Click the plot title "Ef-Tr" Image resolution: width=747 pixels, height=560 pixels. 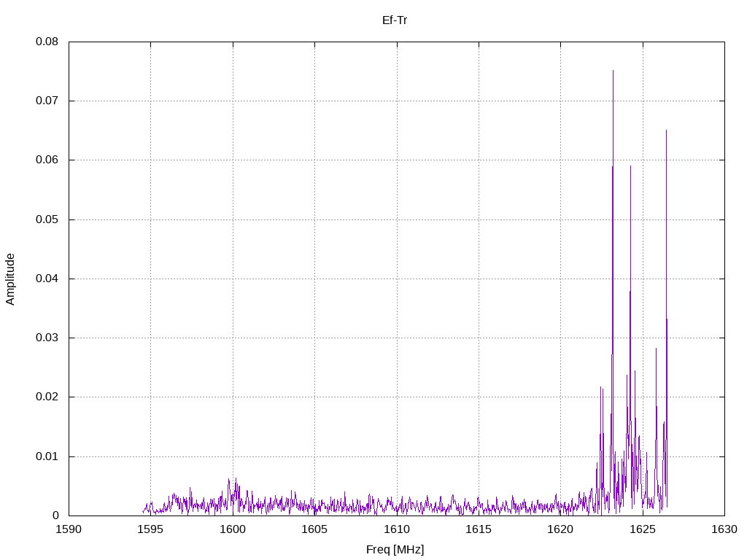[x=395, y=20]
